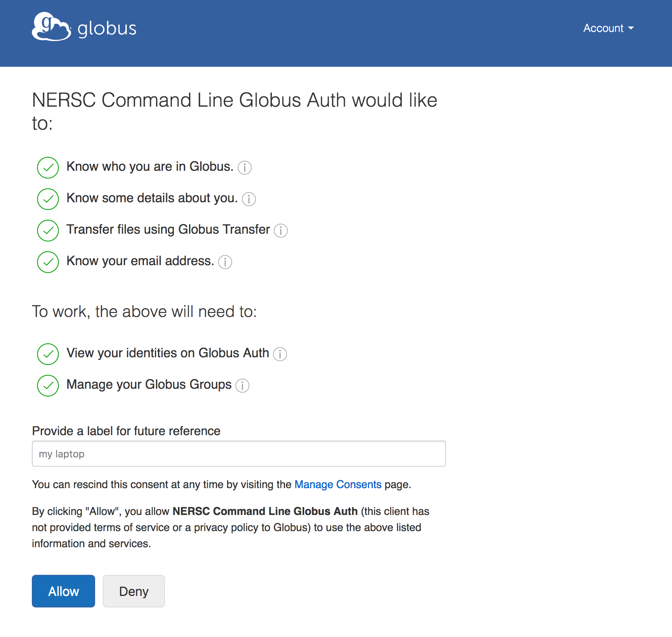
Task: Click the Globus cloud logo icon
Action: point(51,27)
